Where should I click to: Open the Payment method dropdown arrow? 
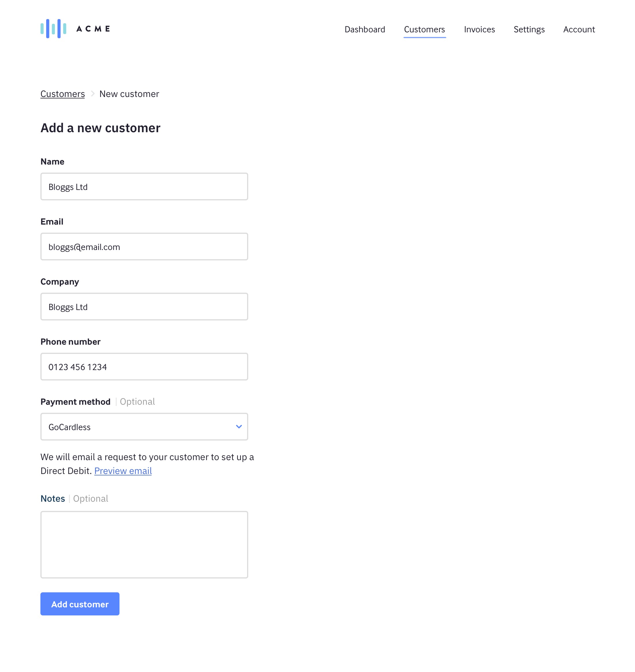coord(239,427)
